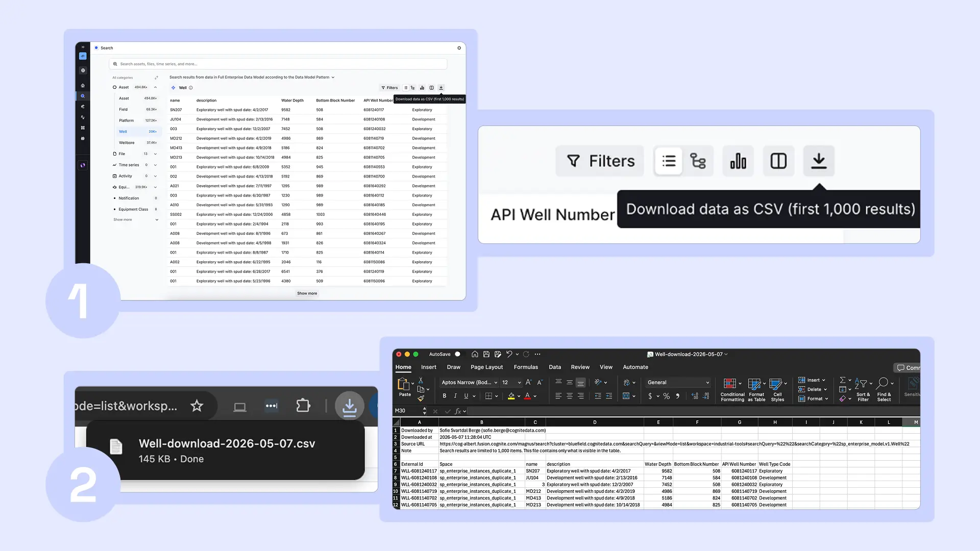
Task: Click the red font color swatch in Excel
Action: click(527, 396)
